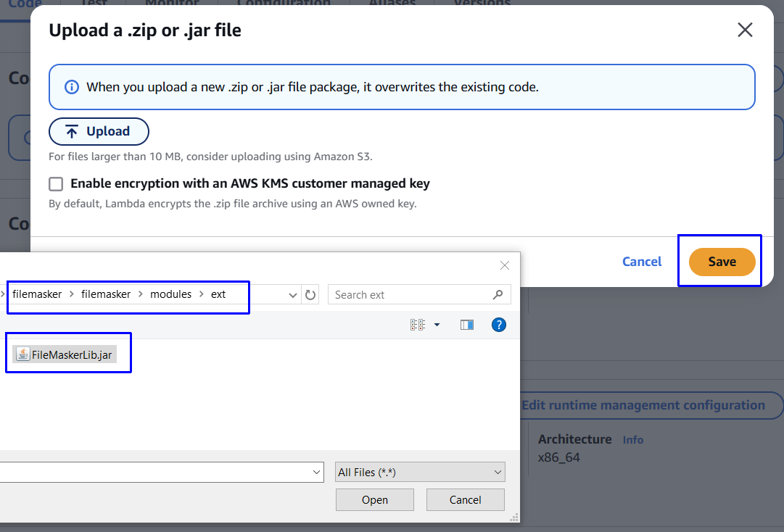Click the search magnifier icon
Screen dimensions: 784x532
pos(498,295)
